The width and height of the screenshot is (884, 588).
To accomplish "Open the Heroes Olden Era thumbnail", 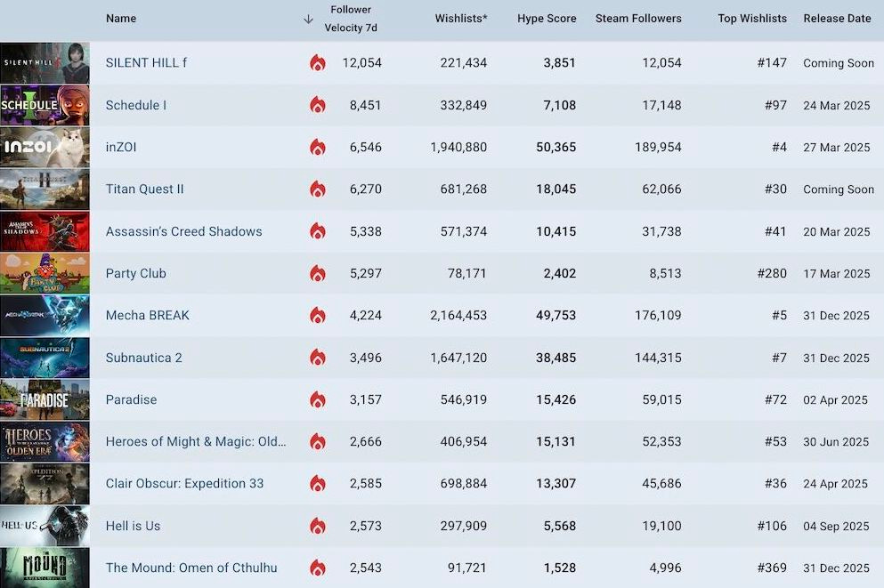I will coord(45,441).
